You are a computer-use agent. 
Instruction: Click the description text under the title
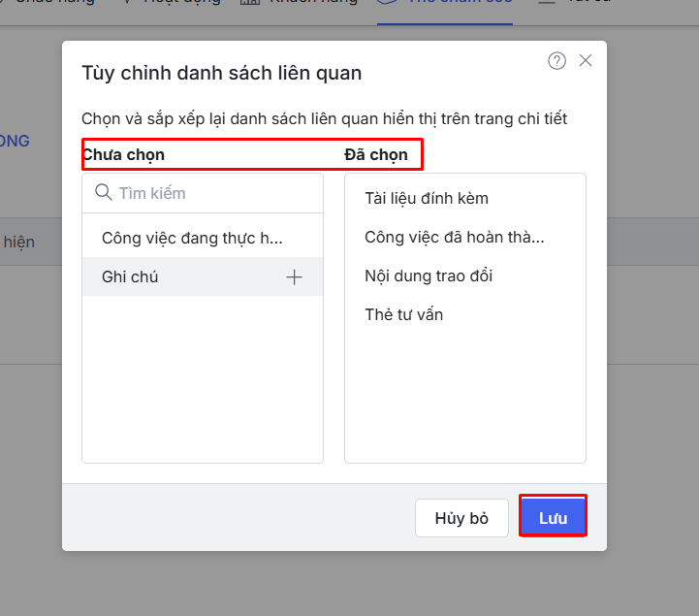[x=324, y=118]
